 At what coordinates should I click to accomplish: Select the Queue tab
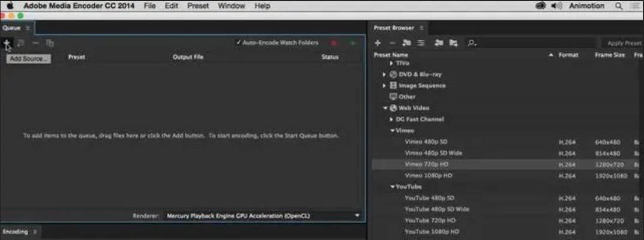11,28
